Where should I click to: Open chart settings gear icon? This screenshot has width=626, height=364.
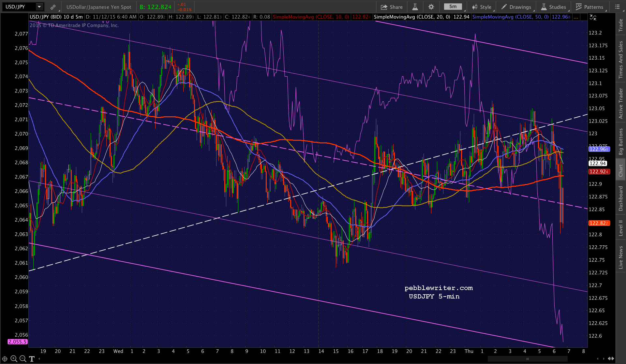click(x=431, y=7)
